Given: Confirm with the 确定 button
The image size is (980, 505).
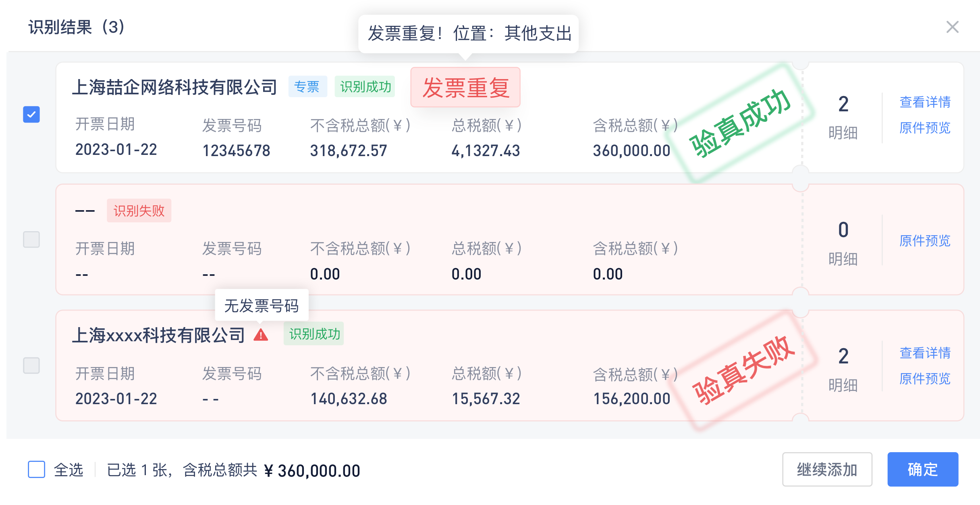Looking at the screenshot, I should pyautogui.click(x=923, y=470).
